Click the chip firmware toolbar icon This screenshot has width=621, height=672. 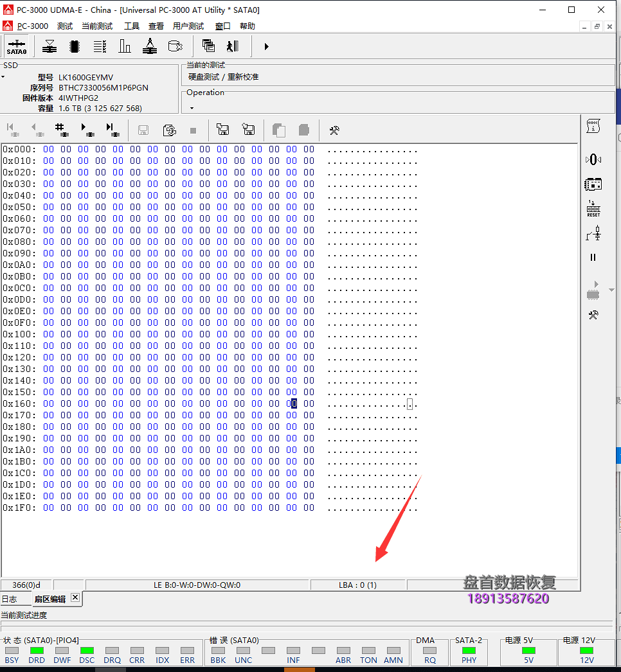pos(75,46)
